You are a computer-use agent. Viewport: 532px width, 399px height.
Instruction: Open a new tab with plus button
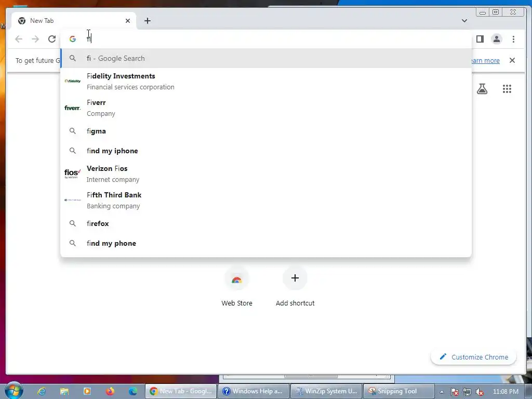(x=147, y=21)
